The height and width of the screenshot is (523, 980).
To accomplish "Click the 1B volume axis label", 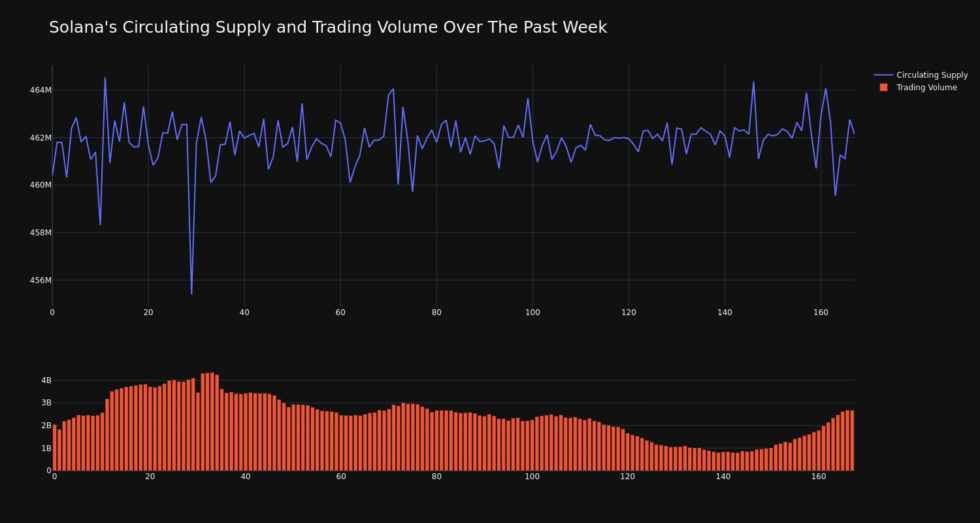I will 46,448.
